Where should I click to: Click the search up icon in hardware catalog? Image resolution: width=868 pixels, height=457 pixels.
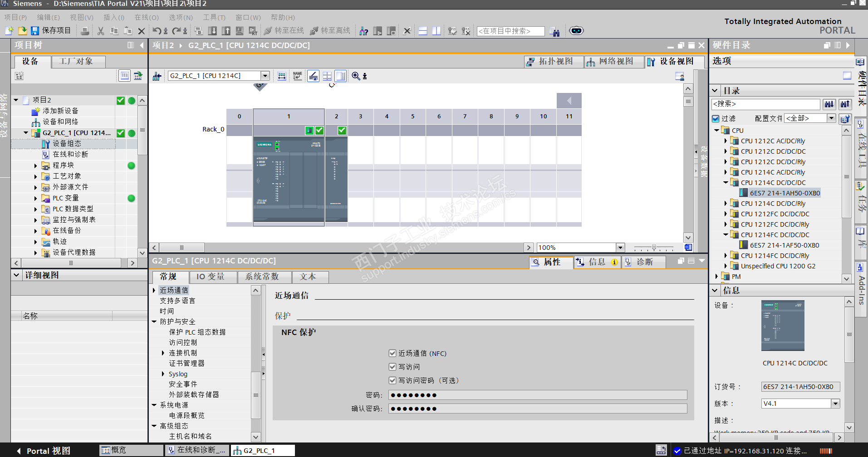[x=845, y=104]
